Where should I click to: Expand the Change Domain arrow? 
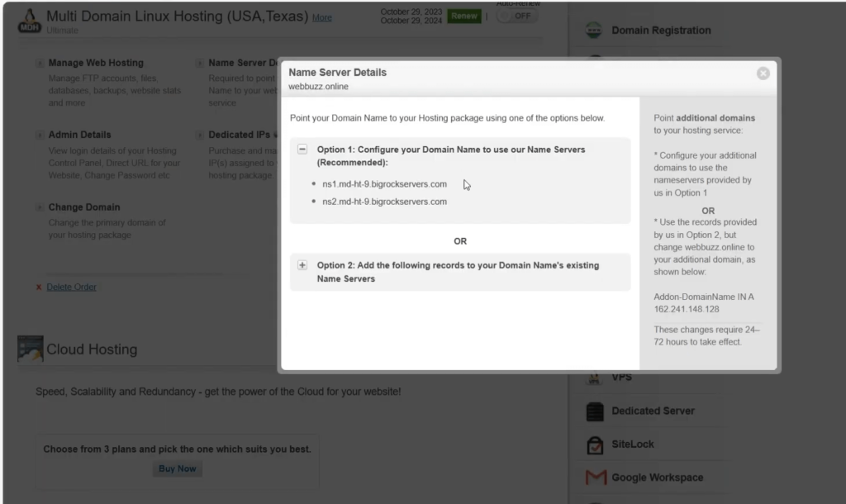[x=40, y=207]
